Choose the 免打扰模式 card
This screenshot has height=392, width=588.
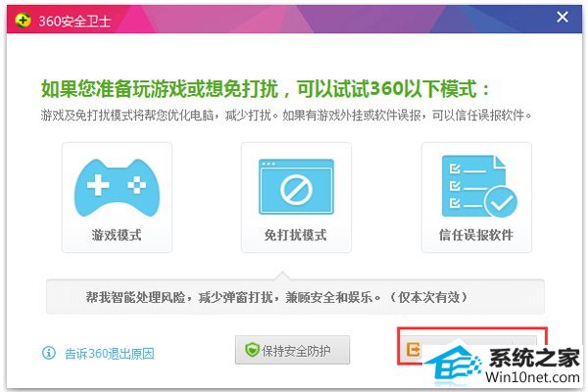click(296, 197)
